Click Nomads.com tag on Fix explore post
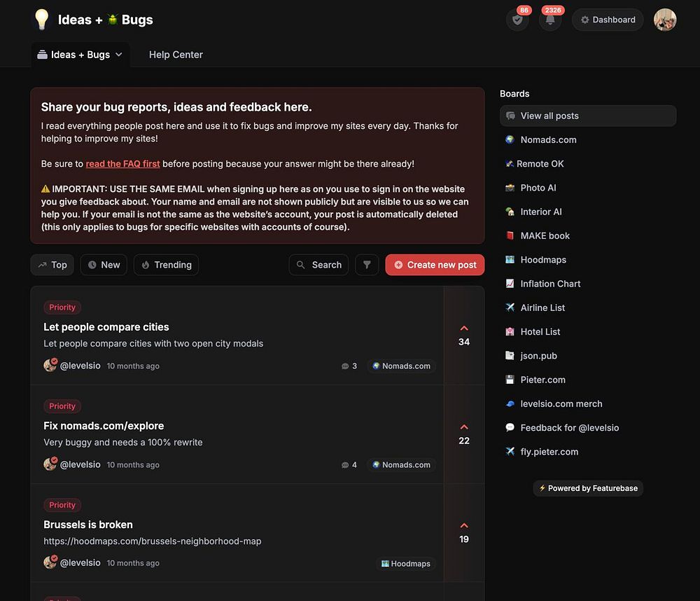Viewport: 700px width, 601px height. coord(401,464)
